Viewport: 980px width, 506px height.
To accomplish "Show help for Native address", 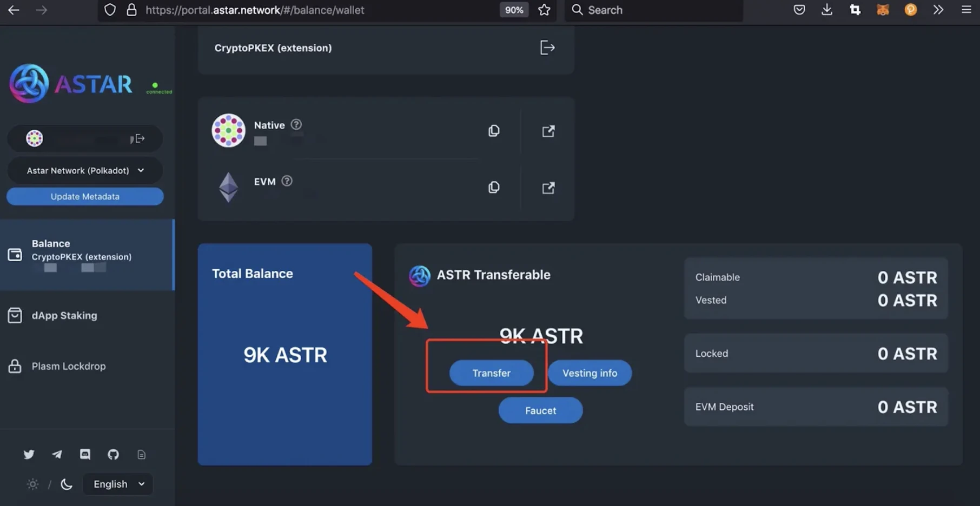I will [296, 124].
